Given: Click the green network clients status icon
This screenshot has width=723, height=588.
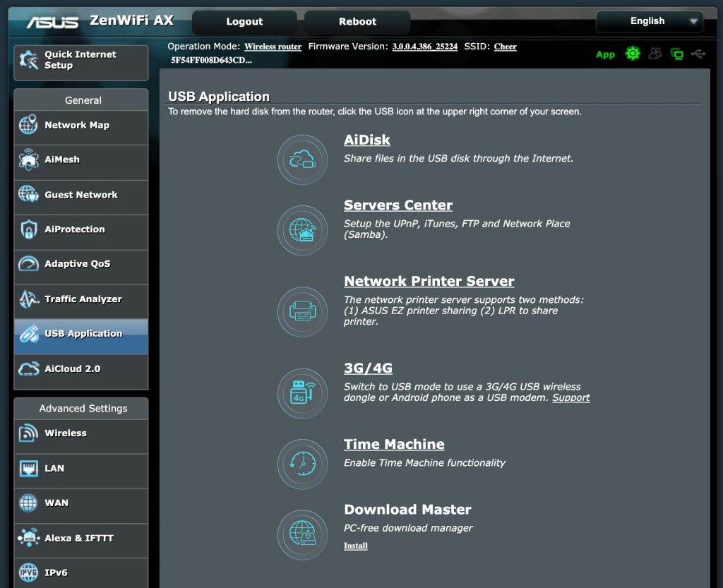Looking at the screenshot, I should (x=677, y=54).
